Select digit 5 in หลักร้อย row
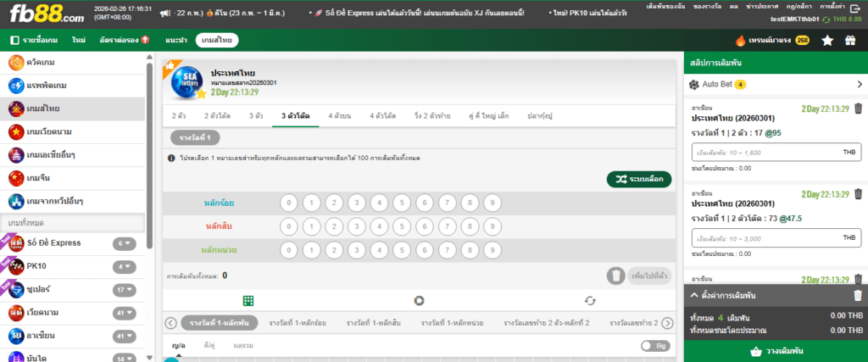868x362 pixels. pyautogui.click(x=402, y=203)
